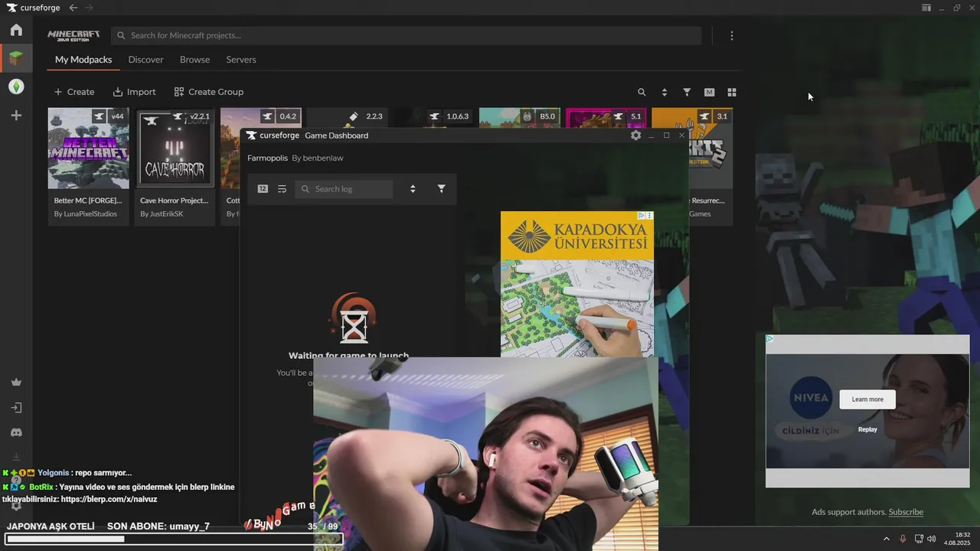Open log sort arrows in Game Dashboard
This screenshot has height=551, width=980.
coord(413,189)
